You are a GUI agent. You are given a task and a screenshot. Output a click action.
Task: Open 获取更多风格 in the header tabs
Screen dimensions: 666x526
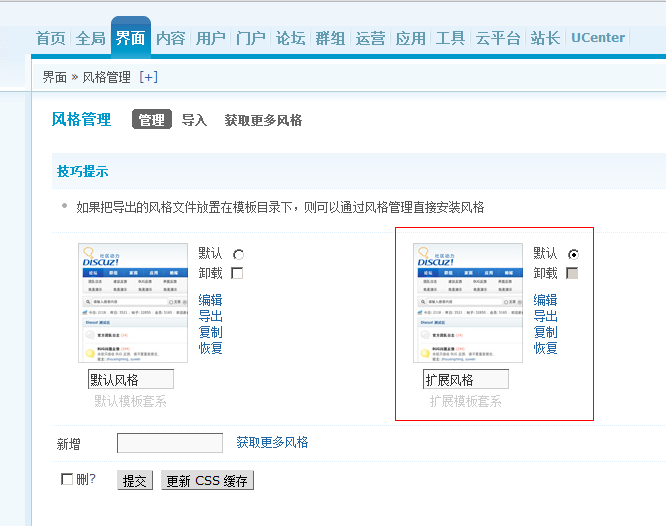coord(263,120)
